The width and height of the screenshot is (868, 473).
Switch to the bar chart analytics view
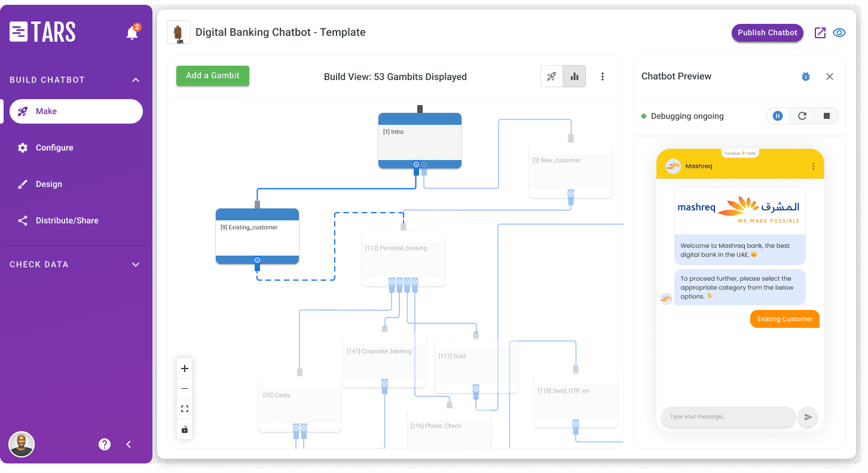[574, 76]
